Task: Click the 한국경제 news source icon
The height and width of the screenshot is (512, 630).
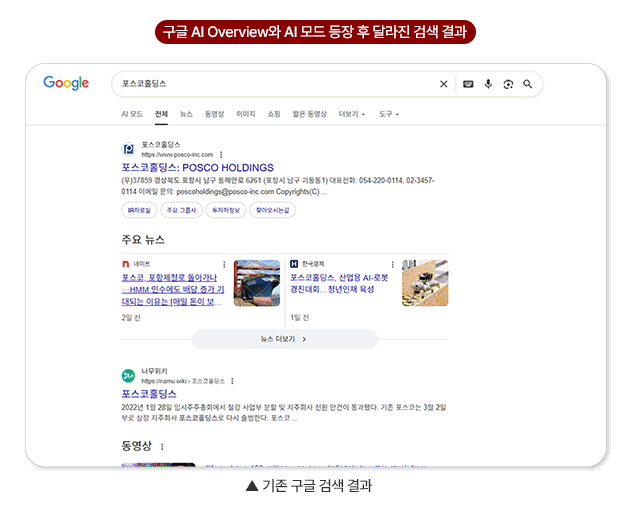Action: tap(294, 264)
